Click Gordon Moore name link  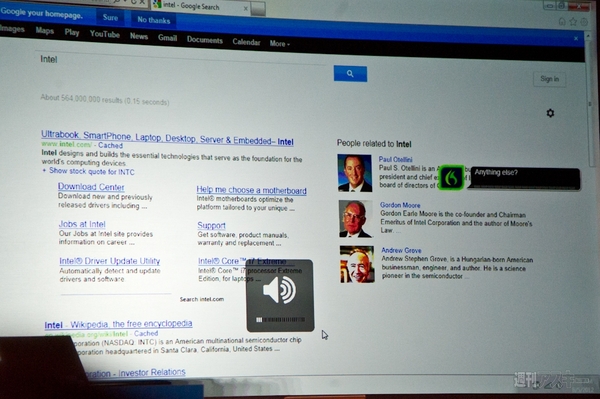tap(400, 205)
